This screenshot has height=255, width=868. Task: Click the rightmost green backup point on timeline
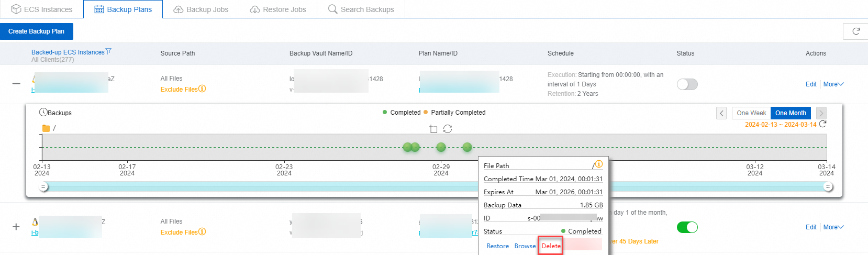(468, 147)
